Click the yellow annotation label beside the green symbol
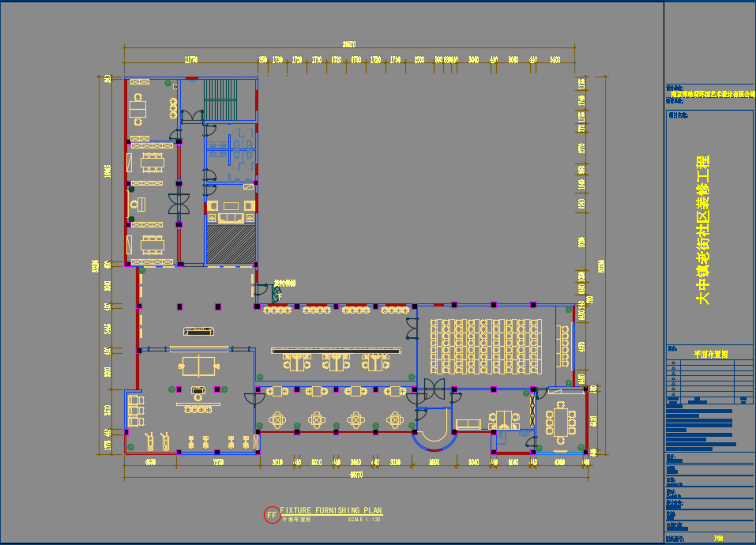This screenshot has width=756, height=545. [285, 282]
